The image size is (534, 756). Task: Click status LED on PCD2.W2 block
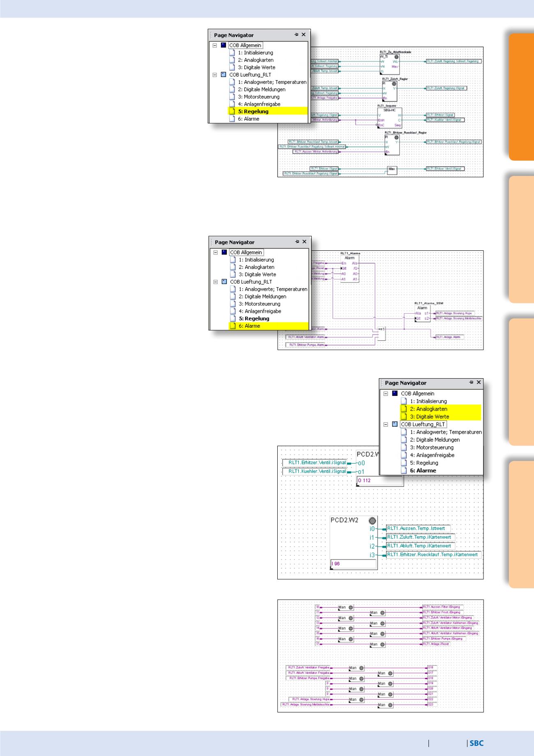point(373,521)
